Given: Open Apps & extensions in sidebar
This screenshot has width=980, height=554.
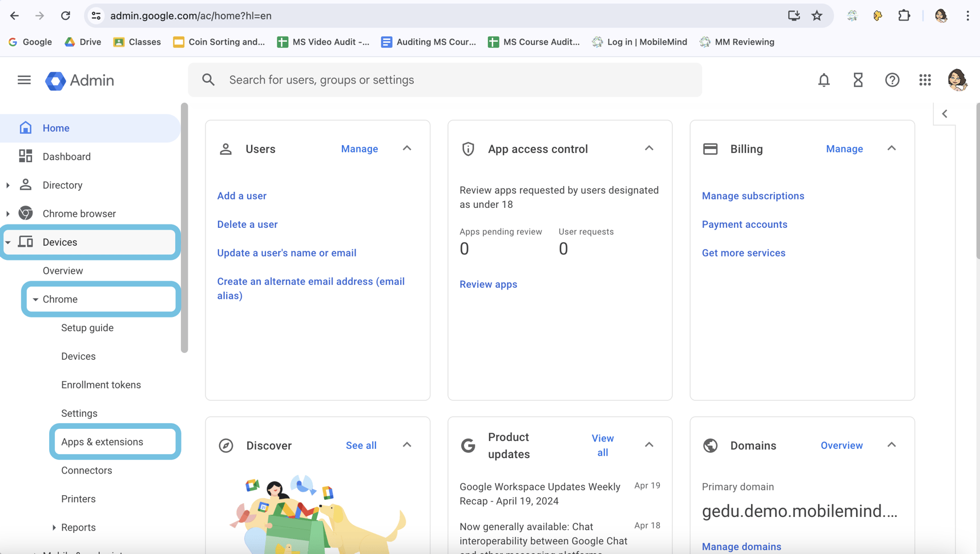Looking at the screenshot, I should click(102, 442).
